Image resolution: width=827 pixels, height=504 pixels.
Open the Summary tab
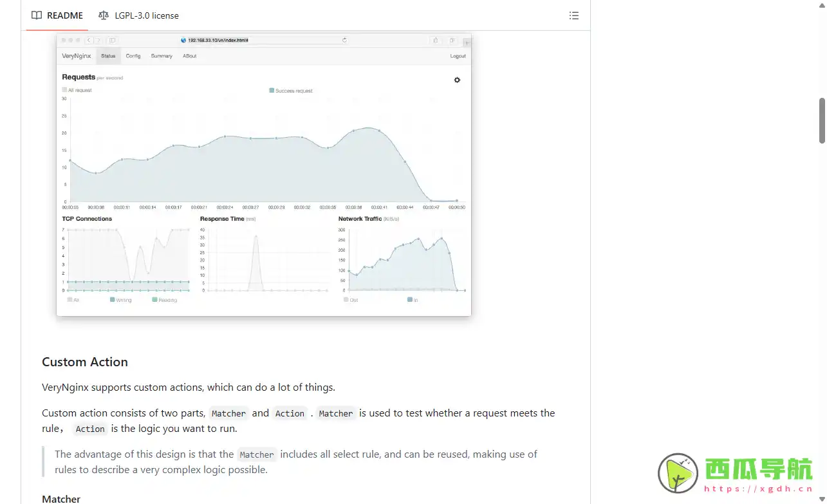162,56
